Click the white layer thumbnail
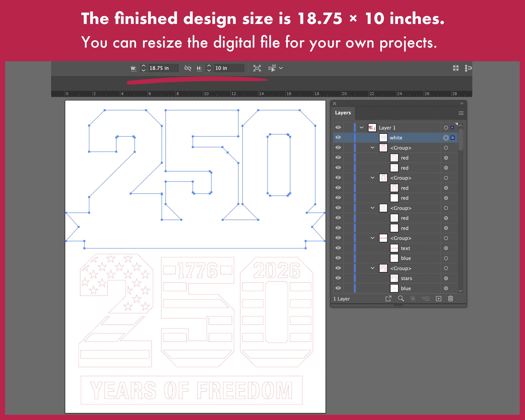525x420 pixels. pos(383,138)
